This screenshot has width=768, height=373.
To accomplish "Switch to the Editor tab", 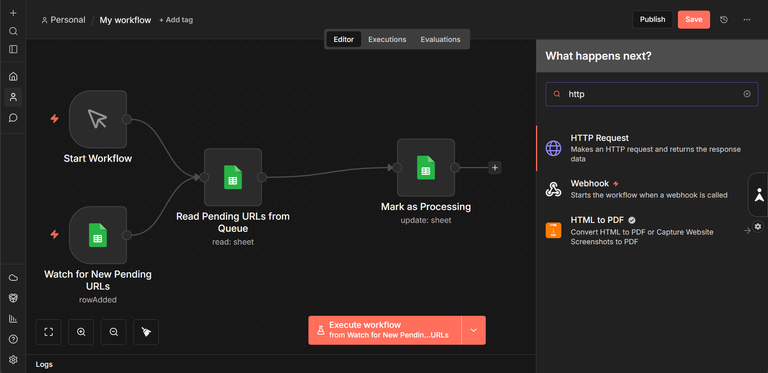I will coord(343,39).
